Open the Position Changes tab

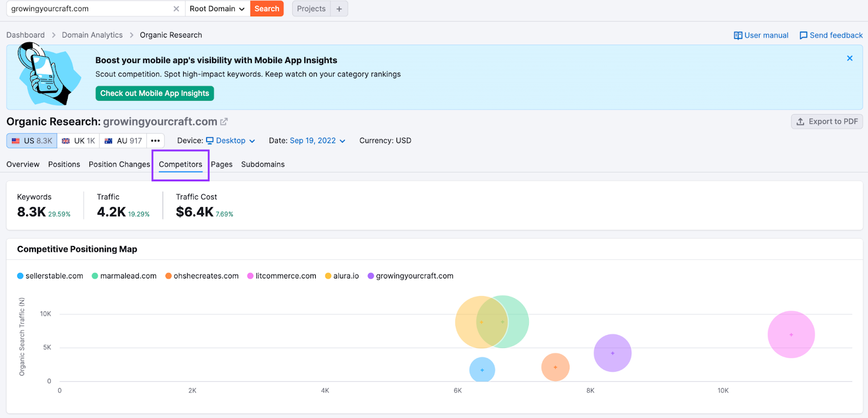pos(119,164)
